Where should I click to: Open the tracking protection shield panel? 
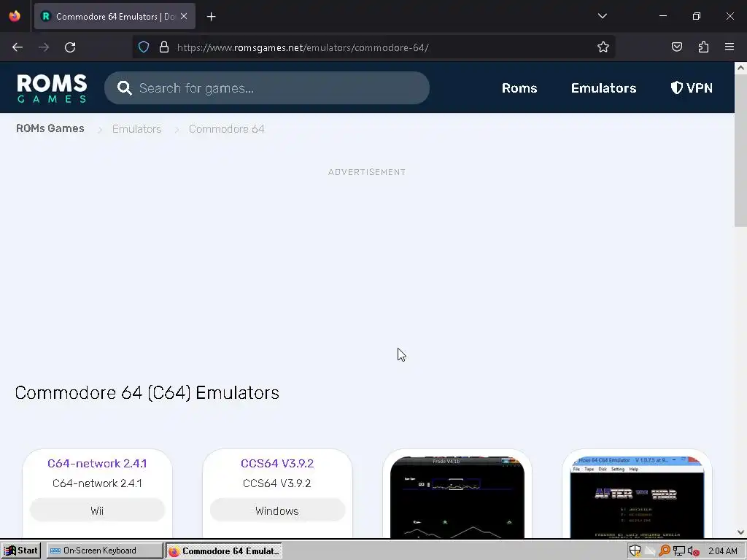144,47
